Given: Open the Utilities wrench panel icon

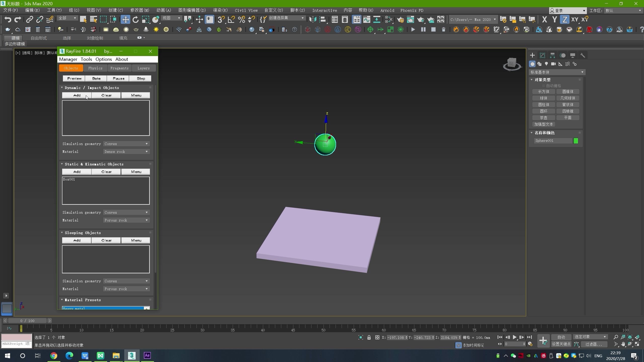Looking at the screenshot, I should coord(583,55).
